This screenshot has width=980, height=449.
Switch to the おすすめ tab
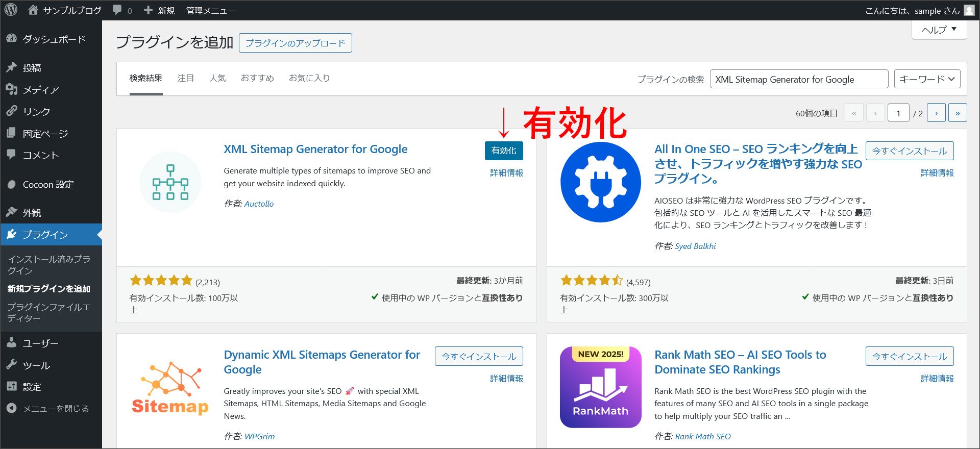coord(257,78)
